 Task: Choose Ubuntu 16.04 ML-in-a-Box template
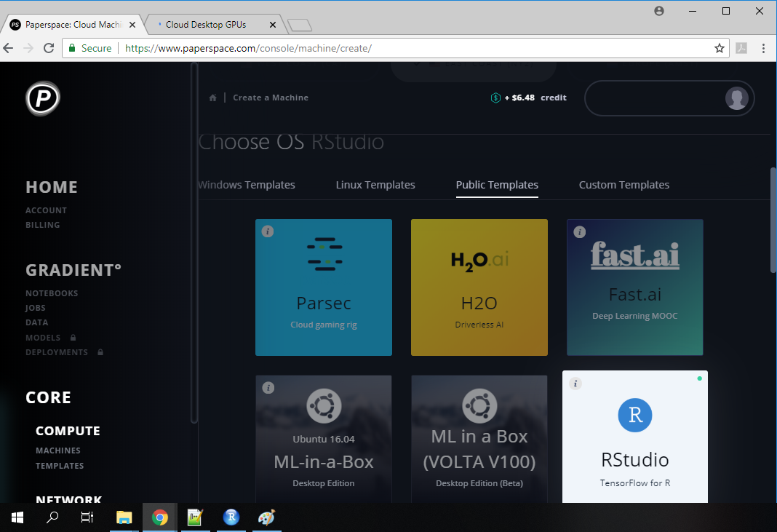(x=324, y=440)
